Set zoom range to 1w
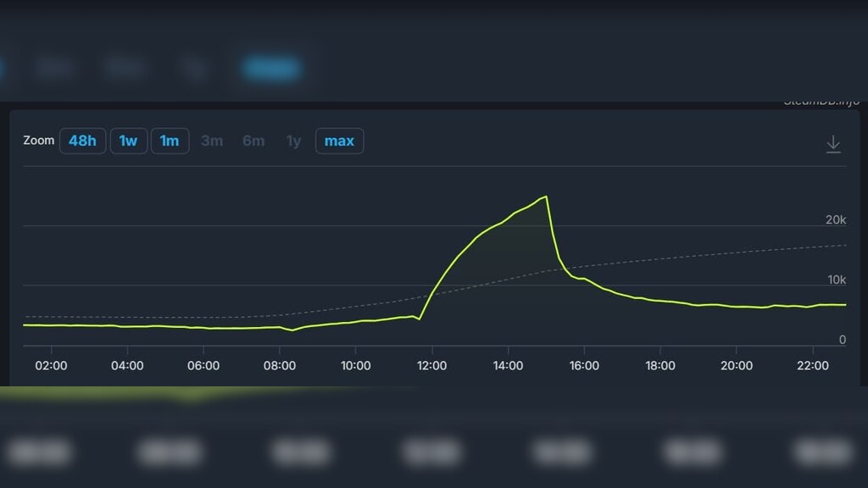Screen dimensions: 868x488 [x=128, y=141]
